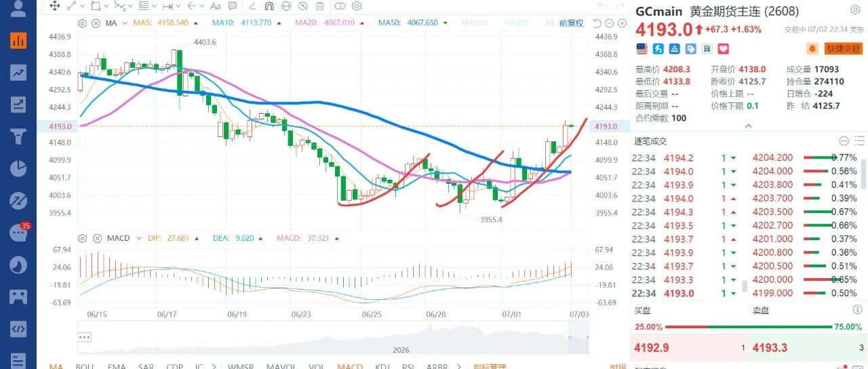Viewport: 868px width, 369px height.
Task: Open the messages icon with 35 badge
Action: coord(18,231)
